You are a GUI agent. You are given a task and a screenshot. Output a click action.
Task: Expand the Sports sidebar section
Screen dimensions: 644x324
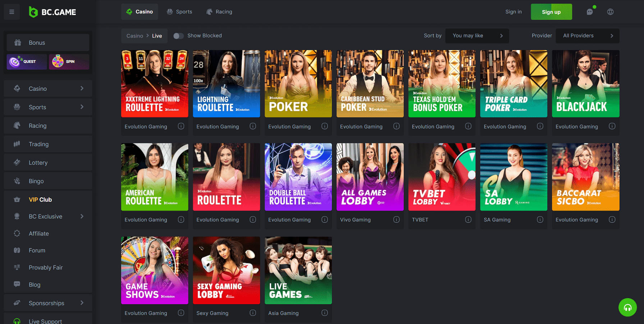(48, 107)
